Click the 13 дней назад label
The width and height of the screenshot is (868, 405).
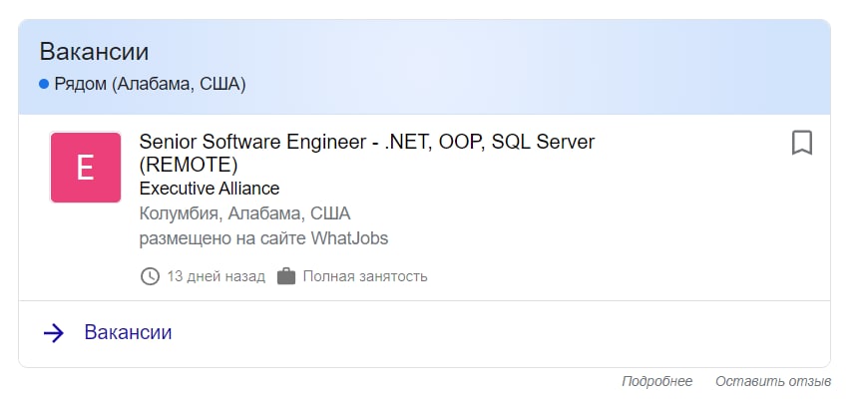tap(216, 276)
